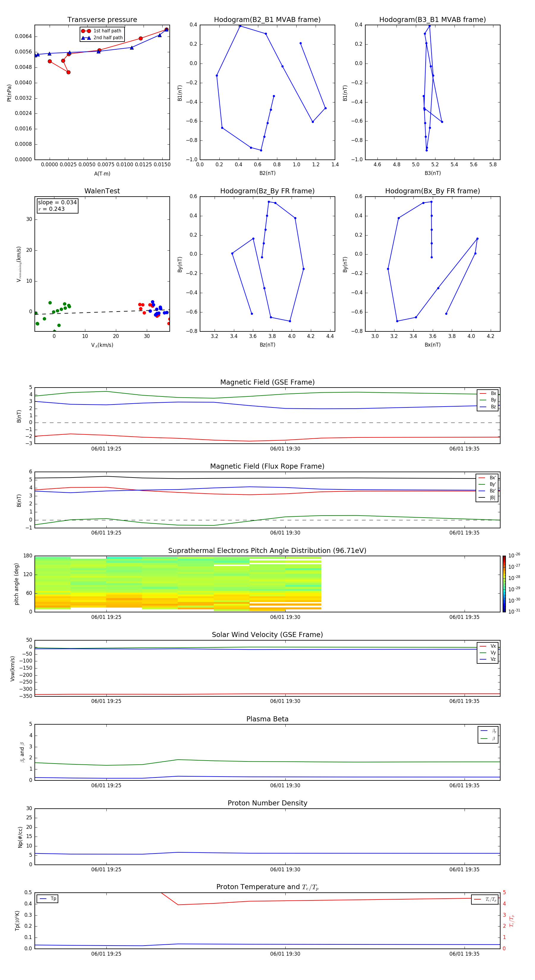Click the 'Np(#/cc)' axis label

pyautogui.click(x=20, y=837)
